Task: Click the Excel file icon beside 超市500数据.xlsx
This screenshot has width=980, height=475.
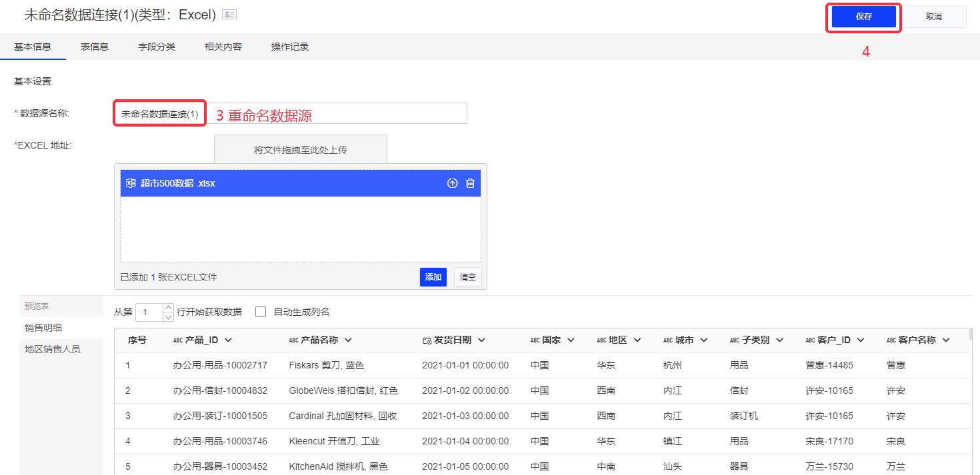Action: (131, 183)
